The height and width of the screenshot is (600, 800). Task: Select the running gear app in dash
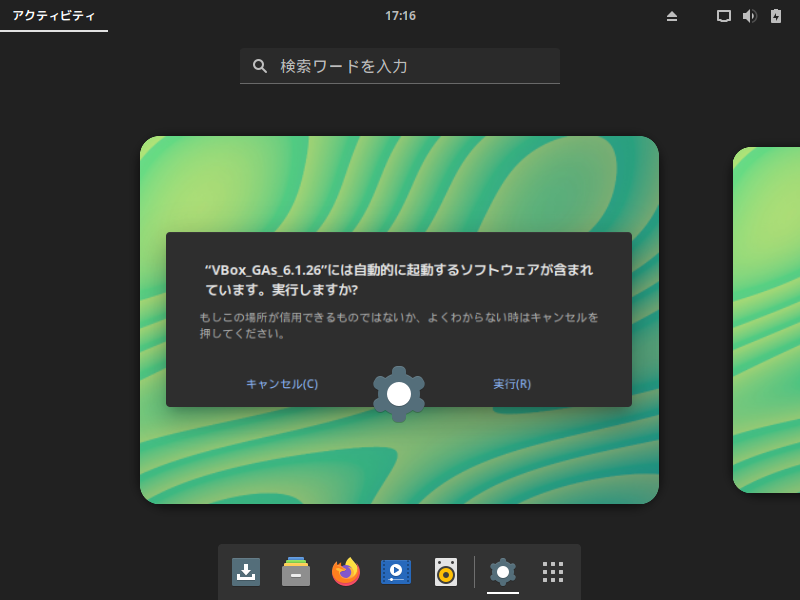click(x=503, y=571)
